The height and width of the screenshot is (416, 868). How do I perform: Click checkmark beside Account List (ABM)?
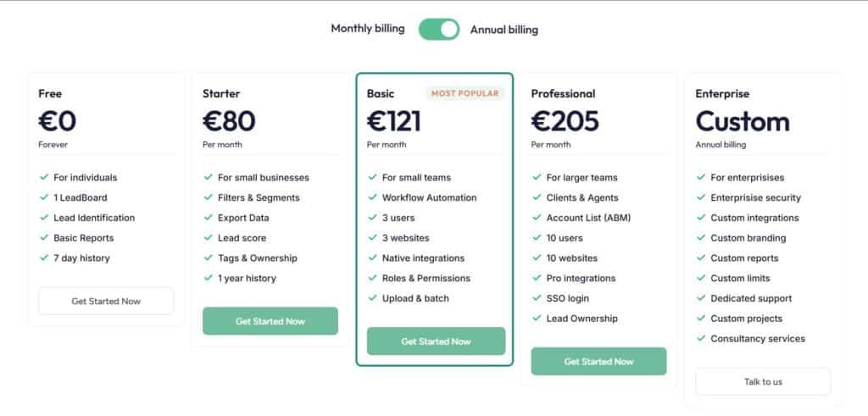pyautogui.click(x=537, y=218)
